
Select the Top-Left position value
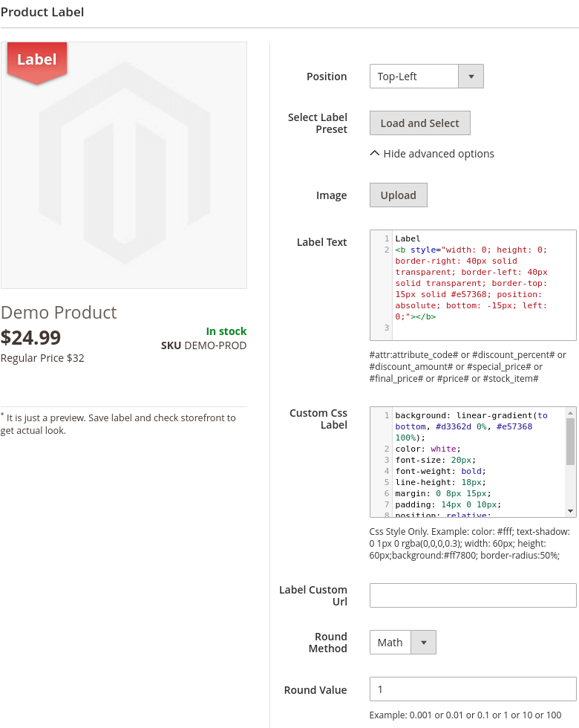coord(414,76)
